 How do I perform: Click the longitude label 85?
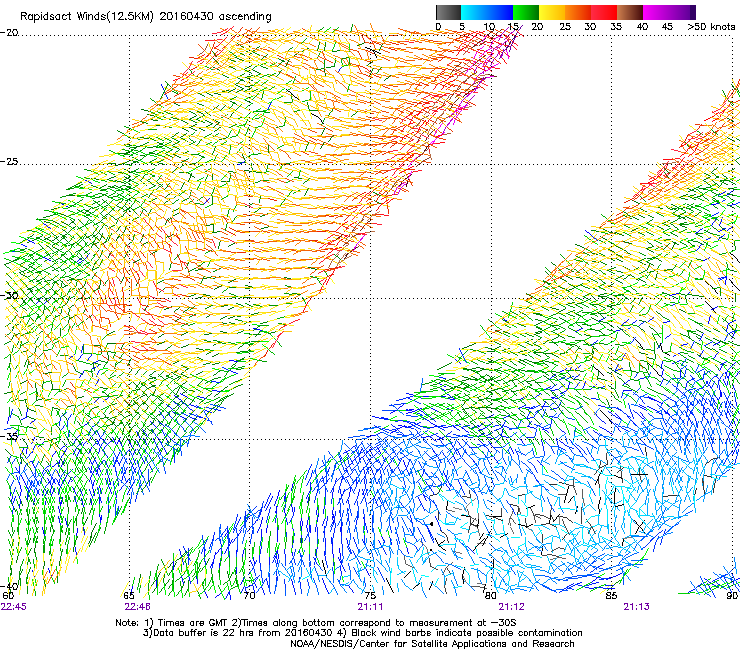(611, 596)
